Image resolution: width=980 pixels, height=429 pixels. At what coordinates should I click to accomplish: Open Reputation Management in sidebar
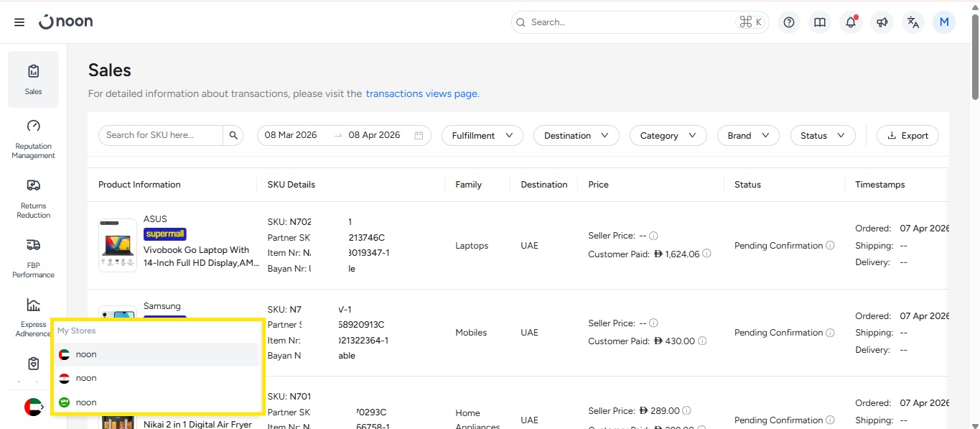coord(33,139)
